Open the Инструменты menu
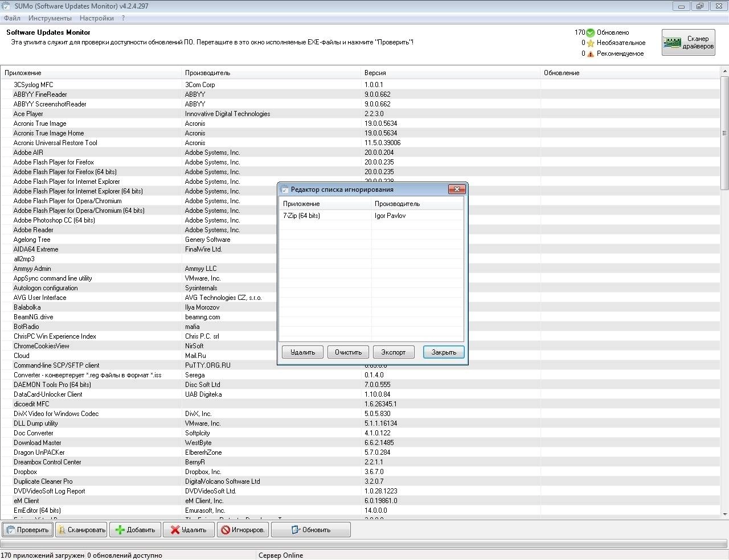729x560 pixels. [50, 18]
